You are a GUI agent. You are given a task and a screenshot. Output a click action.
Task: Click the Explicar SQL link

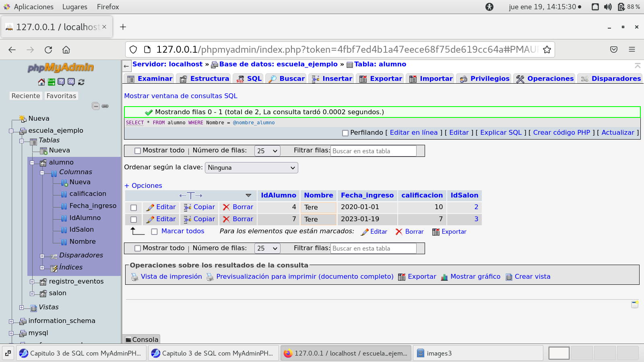coord(501,133)
